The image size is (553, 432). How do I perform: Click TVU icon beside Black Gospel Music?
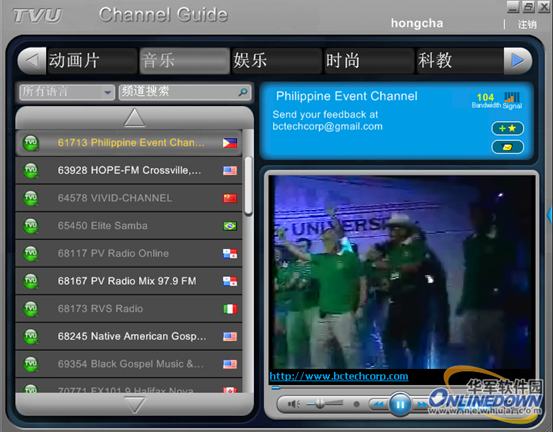31,364
